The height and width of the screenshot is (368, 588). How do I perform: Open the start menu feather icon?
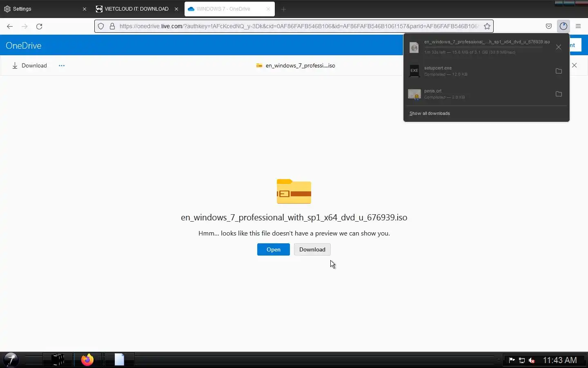tap(11, 360)
